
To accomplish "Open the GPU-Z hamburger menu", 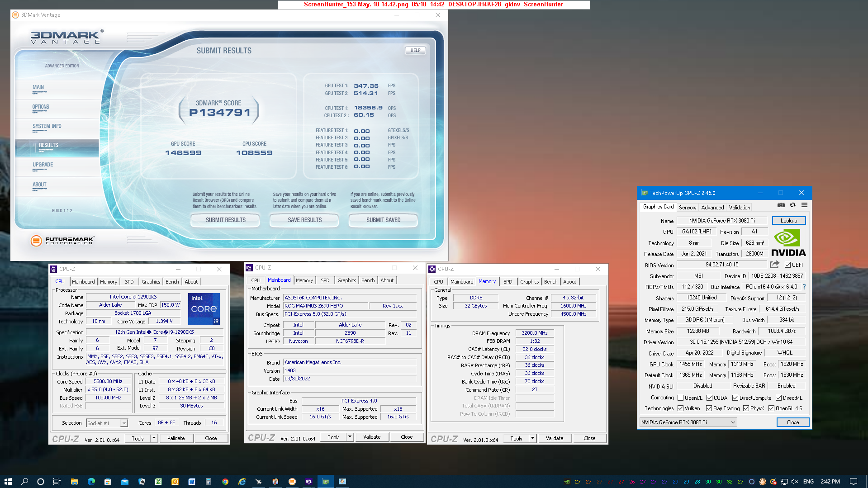I will click(x=804, y=205).
